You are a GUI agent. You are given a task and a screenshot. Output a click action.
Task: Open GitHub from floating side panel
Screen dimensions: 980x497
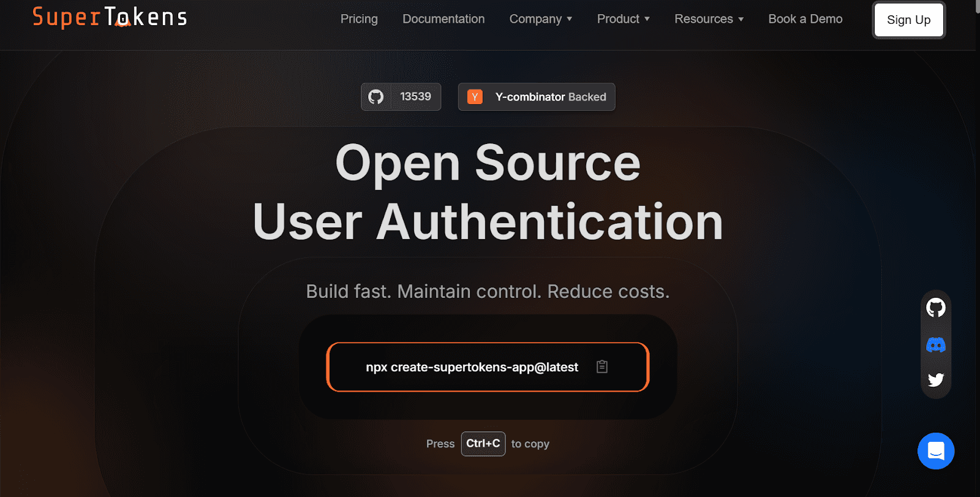(935, 308)
